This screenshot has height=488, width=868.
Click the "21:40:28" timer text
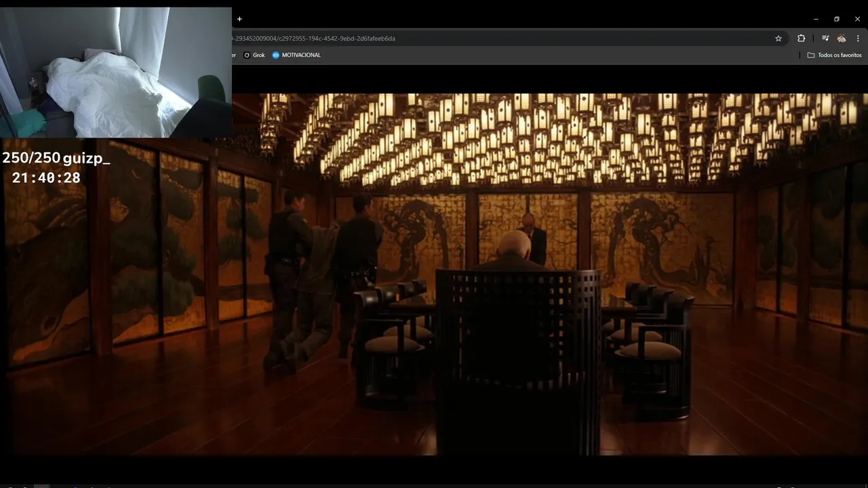[x=46, y=178]
